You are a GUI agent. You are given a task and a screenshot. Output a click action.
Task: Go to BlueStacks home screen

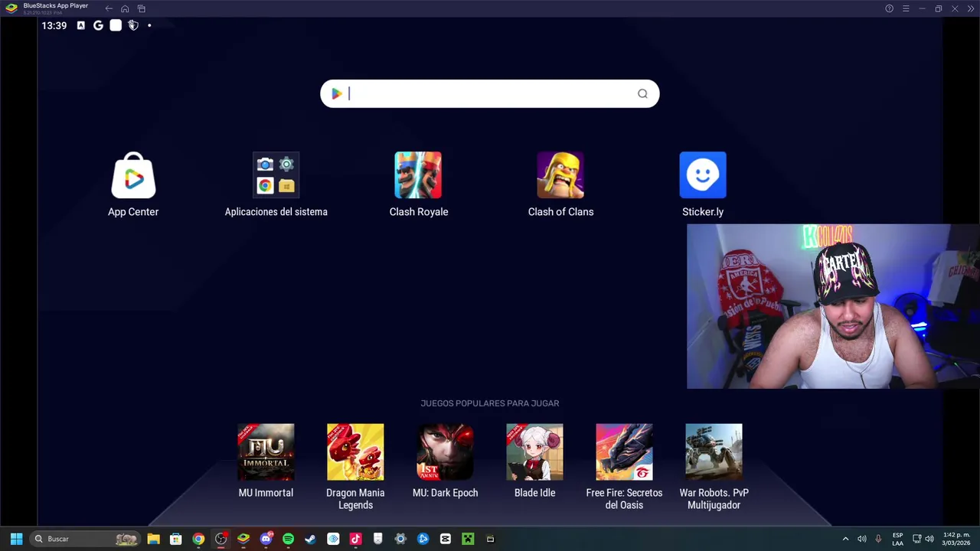(125, 8)
